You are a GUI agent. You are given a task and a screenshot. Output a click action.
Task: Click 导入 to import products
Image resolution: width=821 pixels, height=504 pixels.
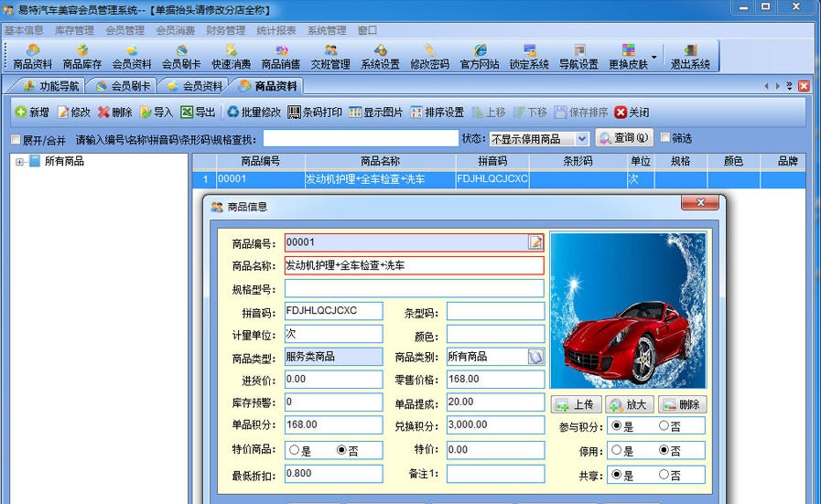[x=156, y=112]
